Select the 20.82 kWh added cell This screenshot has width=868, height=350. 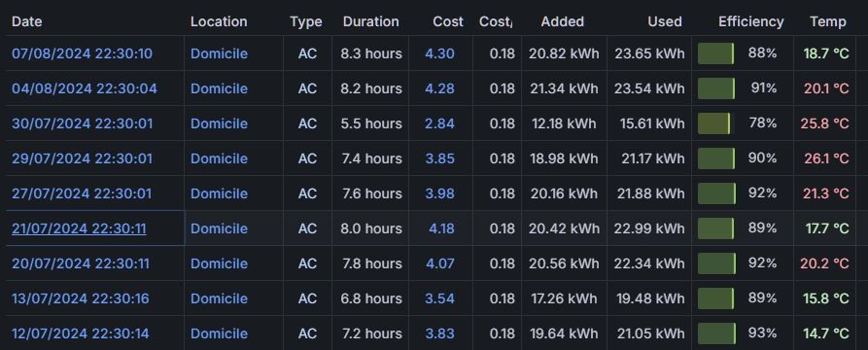click(x=564, y=53)
